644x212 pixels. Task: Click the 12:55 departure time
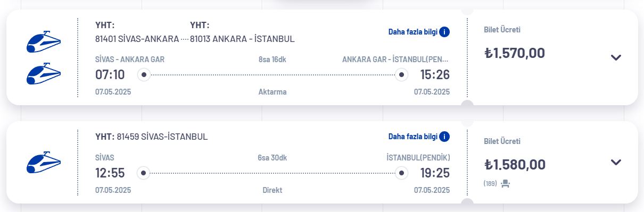110,173
